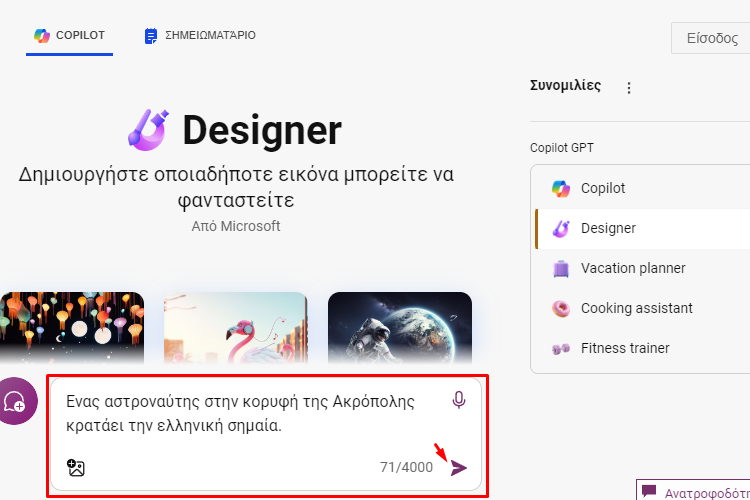Click the Από Microsoft text
This screenshot has width=750, height=500.
click(236, 226)
